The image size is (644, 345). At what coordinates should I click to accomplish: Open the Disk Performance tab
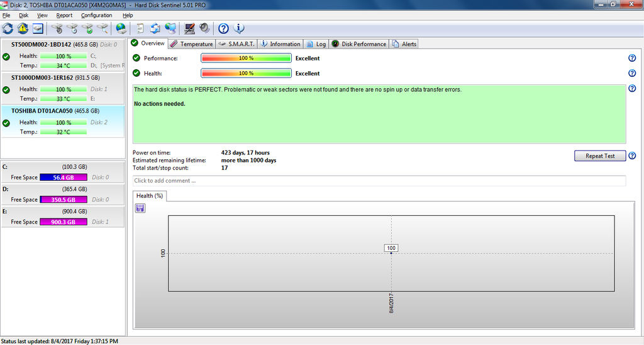coord(358,44)
